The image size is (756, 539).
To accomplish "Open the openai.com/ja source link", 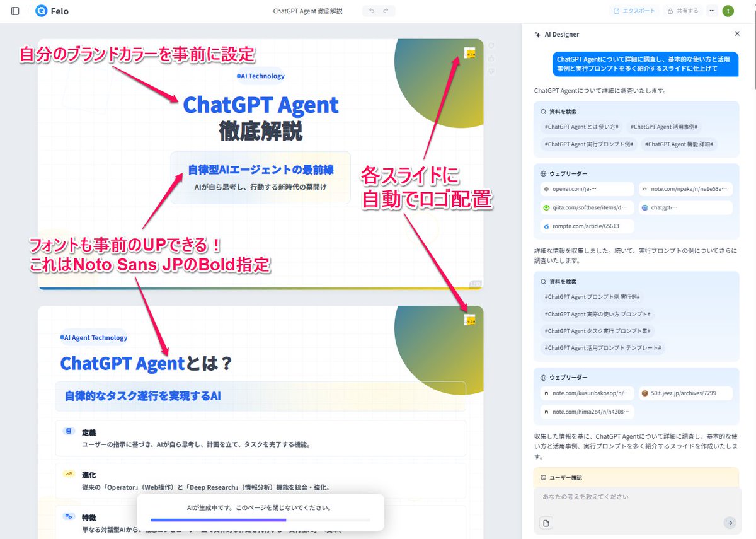I will pos(587,189).
